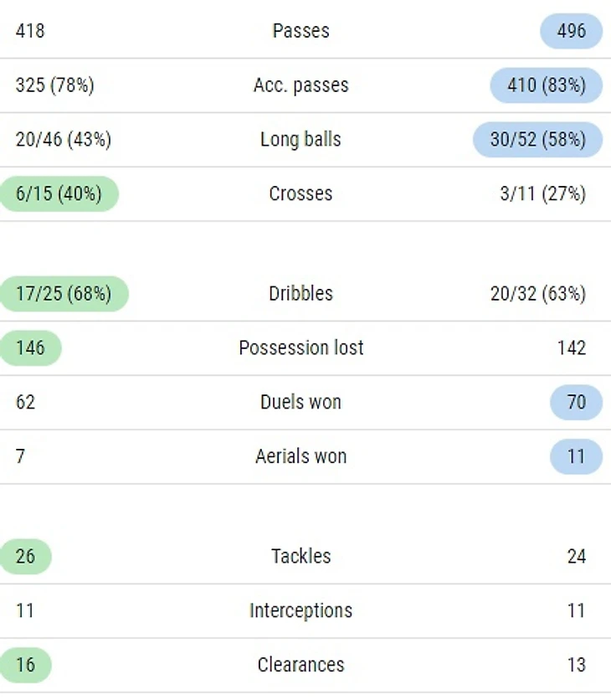Select the green 6/15 (40%) badge
Screen dimensions: 611x700
[x=59, y=193]
